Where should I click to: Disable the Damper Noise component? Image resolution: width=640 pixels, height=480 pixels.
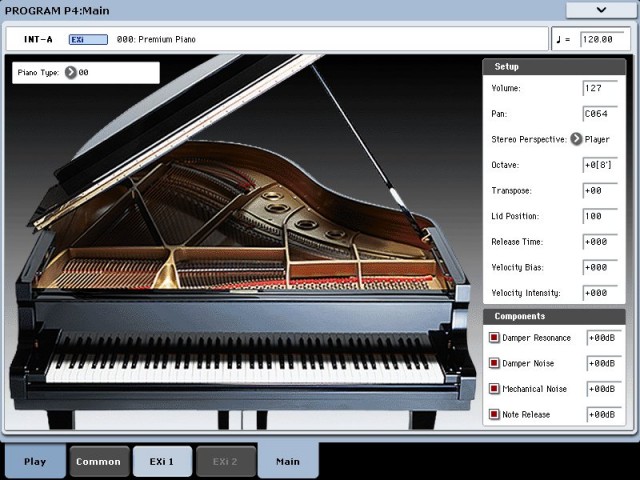494,363
